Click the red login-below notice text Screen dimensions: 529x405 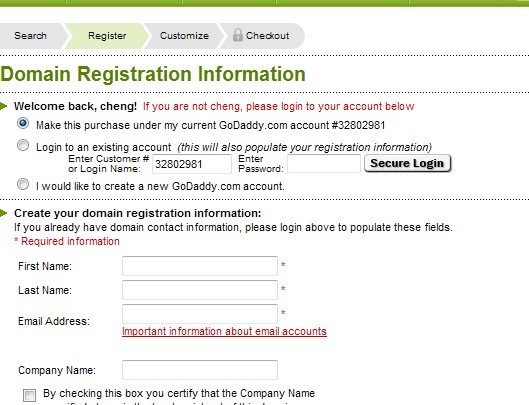pyautogui.click(x=278, y=106)
